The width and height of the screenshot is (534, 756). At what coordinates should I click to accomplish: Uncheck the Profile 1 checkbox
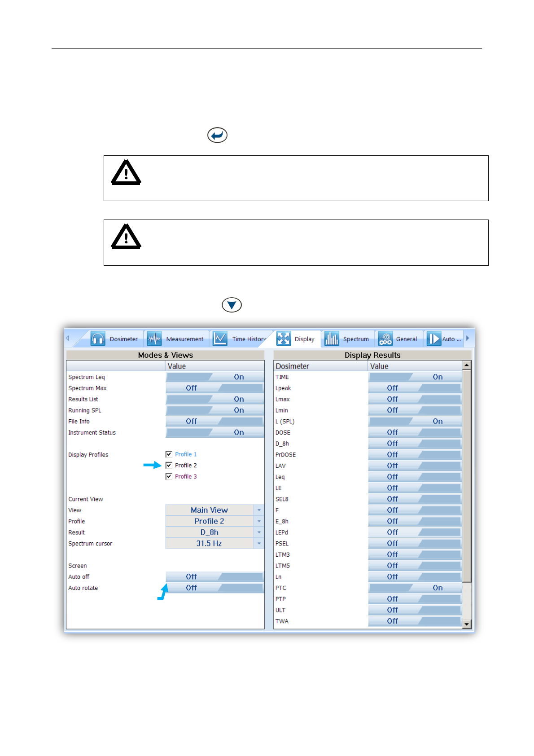[x=169, y=454]
